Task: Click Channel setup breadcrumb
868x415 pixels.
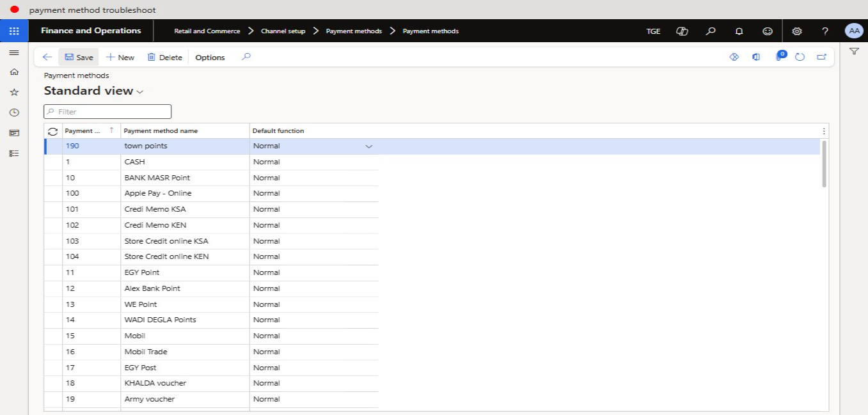Action: coord(283,31)
